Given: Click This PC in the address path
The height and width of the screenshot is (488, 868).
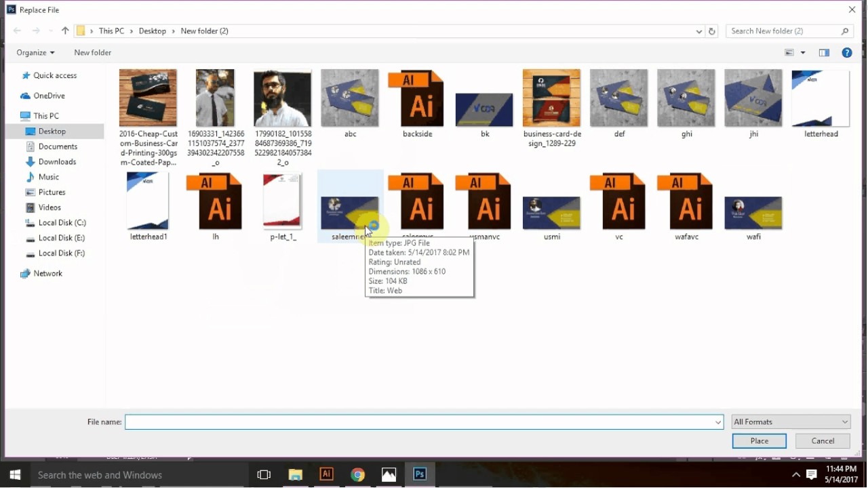Looking at the screenshot, I should coord(112,31).
